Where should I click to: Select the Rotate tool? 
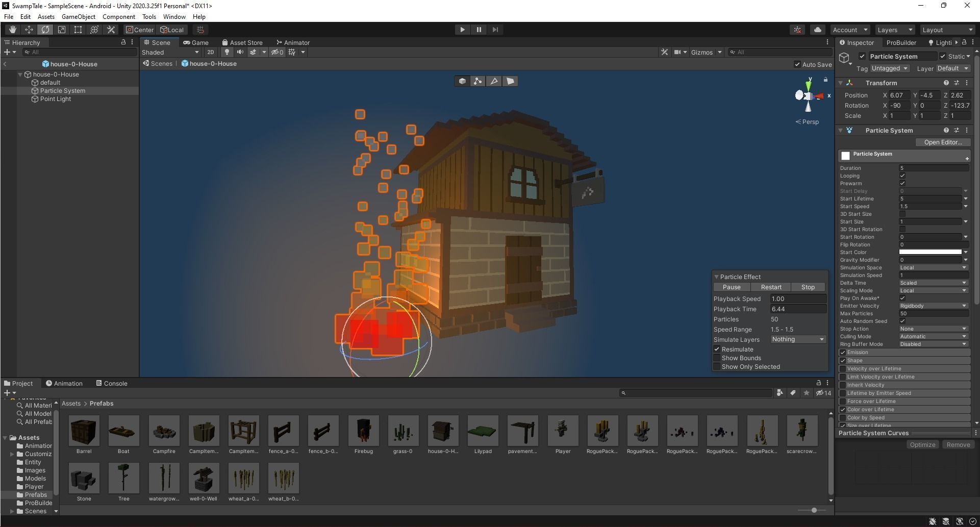[x=45, y=30]
